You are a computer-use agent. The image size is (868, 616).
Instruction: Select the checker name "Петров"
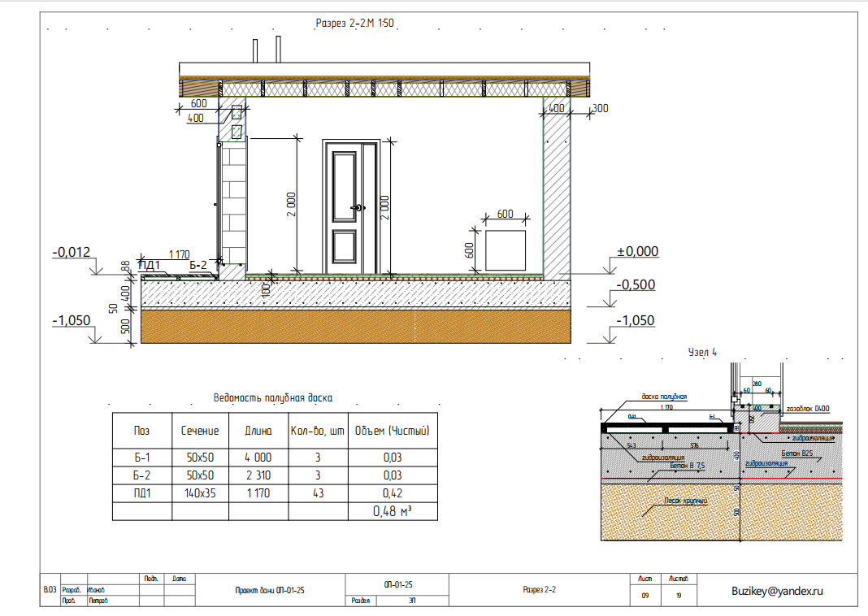[x=98, y=601]
